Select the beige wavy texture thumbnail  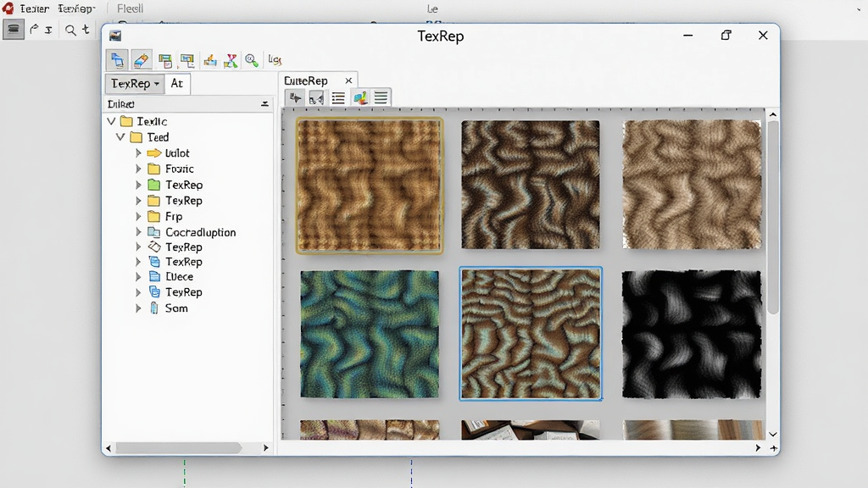pos(692,184)
